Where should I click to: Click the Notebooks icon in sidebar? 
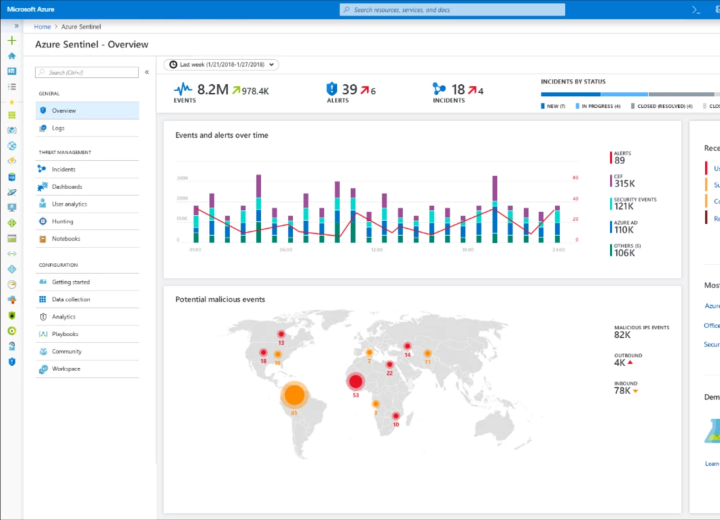click(43, 239)
